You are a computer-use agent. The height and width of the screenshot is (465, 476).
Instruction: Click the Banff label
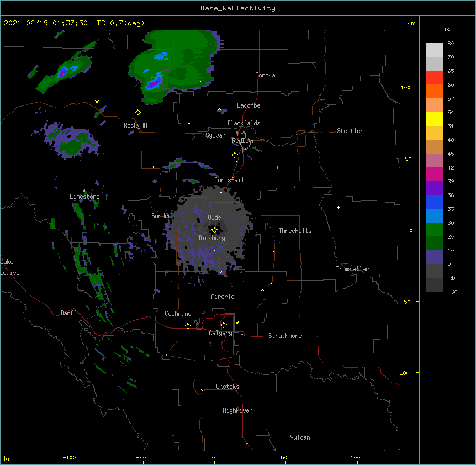coord(68,313)
